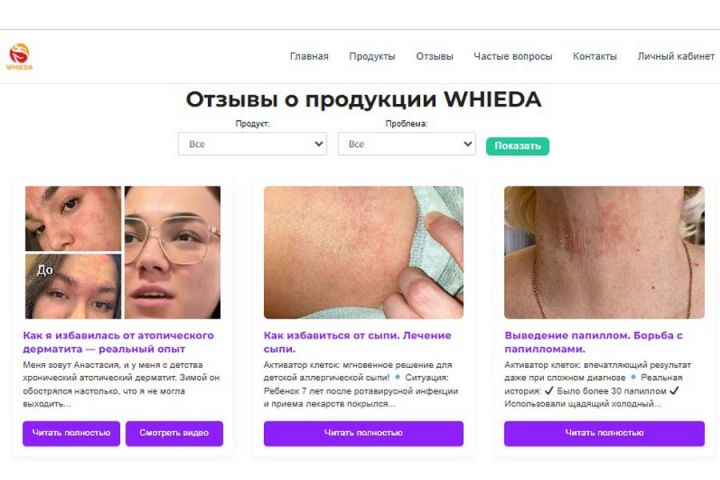This screenshot has height=480, width=720.
Task: Open Частые вопросы in the navigation
Action: [513, 56]
